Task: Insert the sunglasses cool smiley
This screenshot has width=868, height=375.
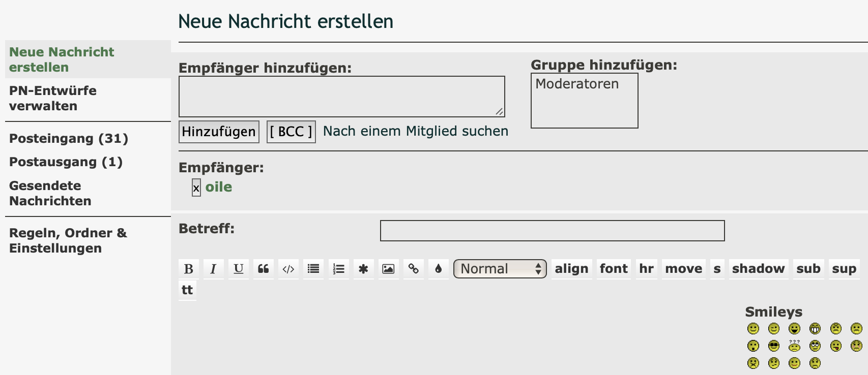Action: [x=774, y=346]
